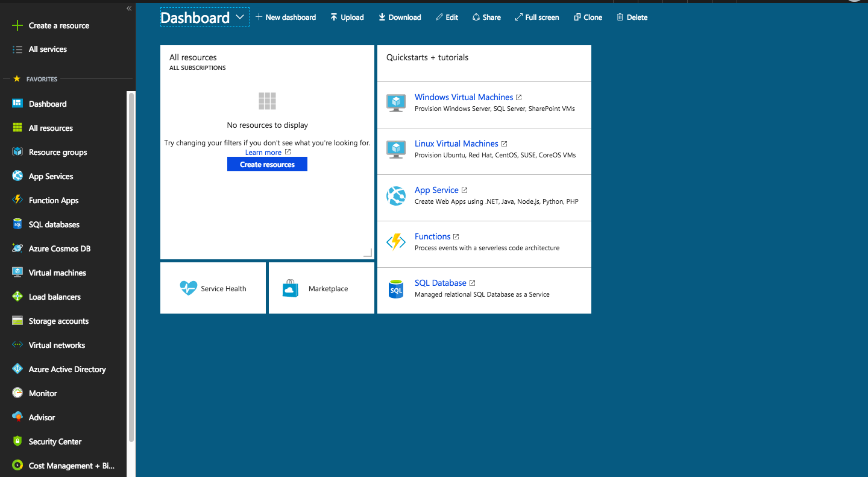Click the Marketplace shopping bag icon
Image resolution: width=868 pixels, height=477 pixels.
coord(291,288)
